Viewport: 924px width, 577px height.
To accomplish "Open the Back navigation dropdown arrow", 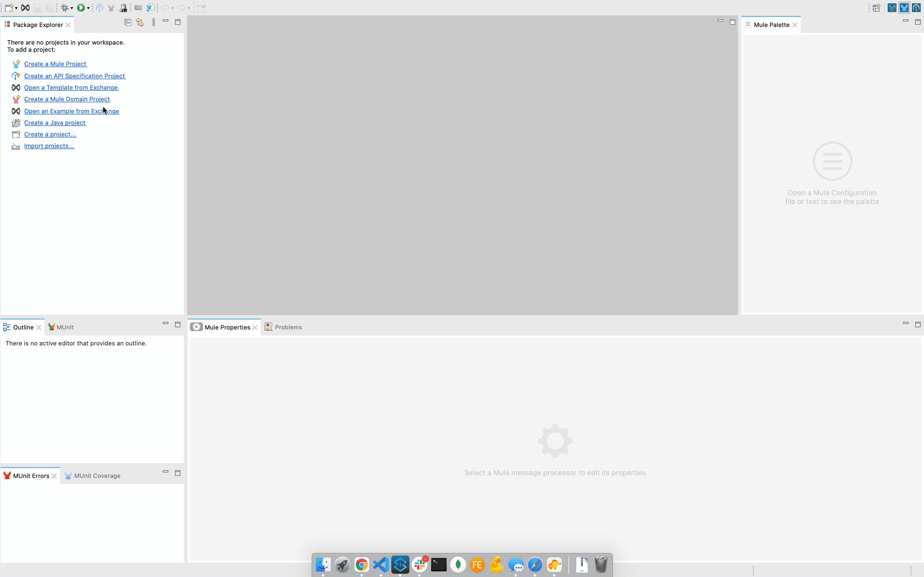I will (173, 8).
